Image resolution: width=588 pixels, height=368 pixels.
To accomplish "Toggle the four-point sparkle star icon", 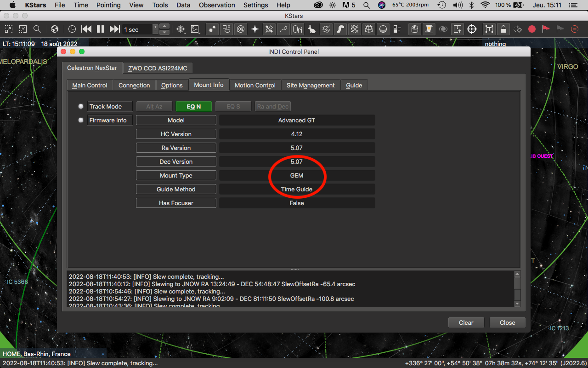I will point(254,29).
